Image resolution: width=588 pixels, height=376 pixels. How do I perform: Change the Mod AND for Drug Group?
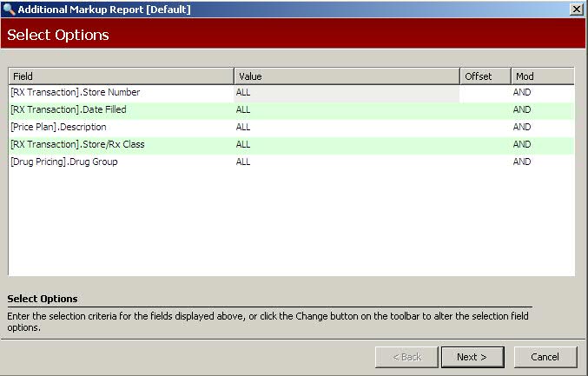pyautogui.click(x=542, y=162)
